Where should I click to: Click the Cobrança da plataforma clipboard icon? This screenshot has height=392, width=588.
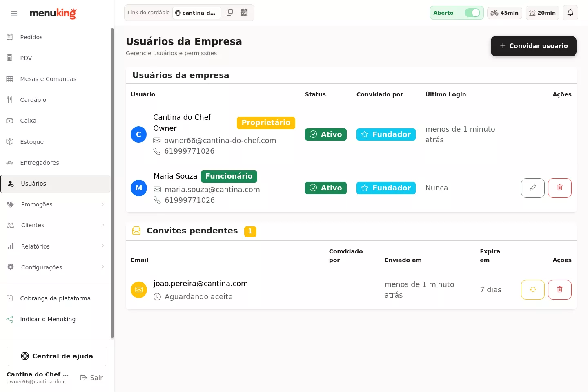10,298
